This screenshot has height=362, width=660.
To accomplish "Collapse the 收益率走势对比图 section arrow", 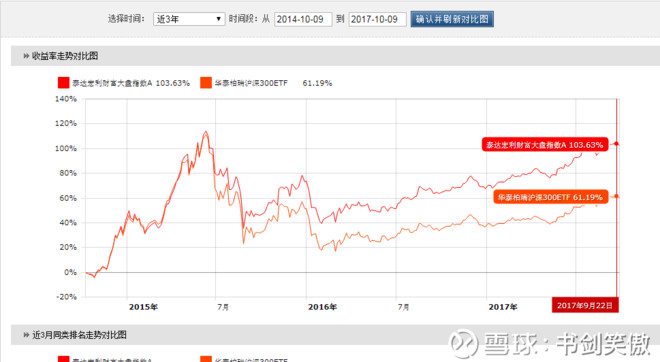I will pos(26,56).
